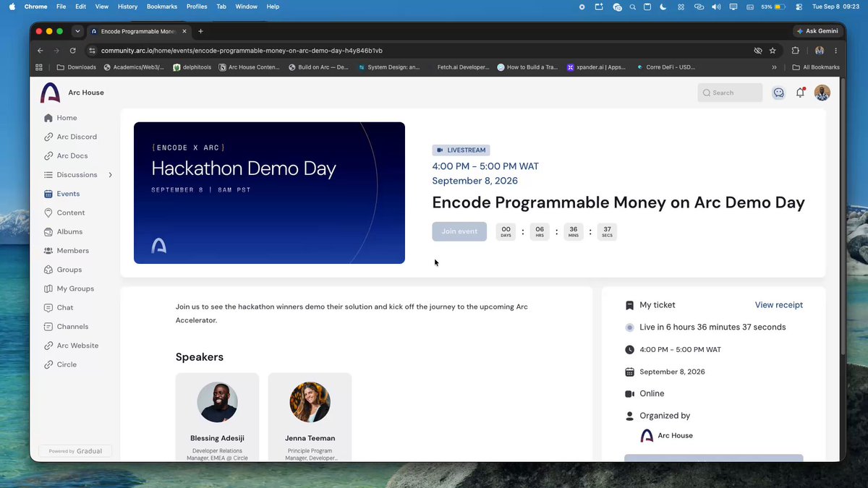Open a new tab with the plus button
868x488 pixels.
(200, 31)
